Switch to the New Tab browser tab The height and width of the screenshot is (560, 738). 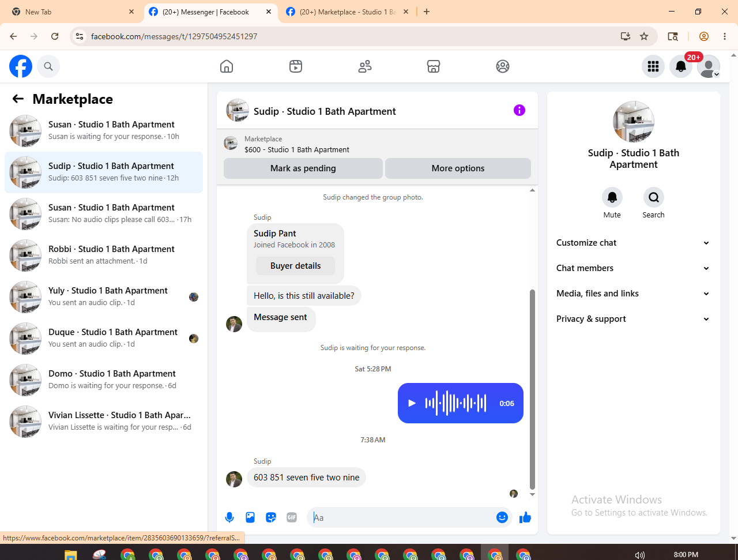tap(72, 12)
